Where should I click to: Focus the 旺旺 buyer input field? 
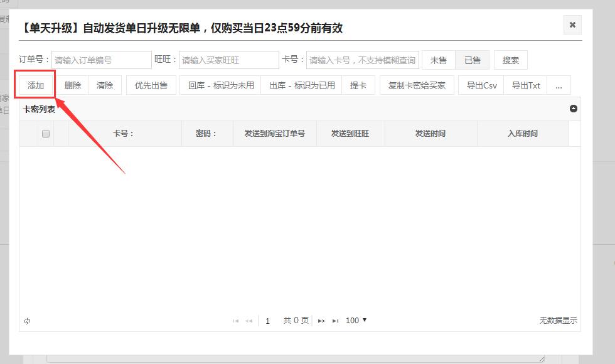pos(229,60)
